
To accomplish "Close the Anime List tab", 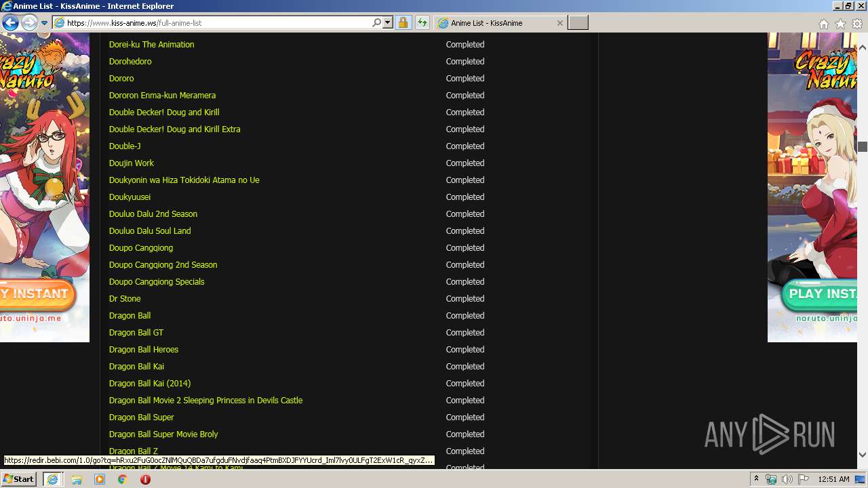I will point(559,23).
